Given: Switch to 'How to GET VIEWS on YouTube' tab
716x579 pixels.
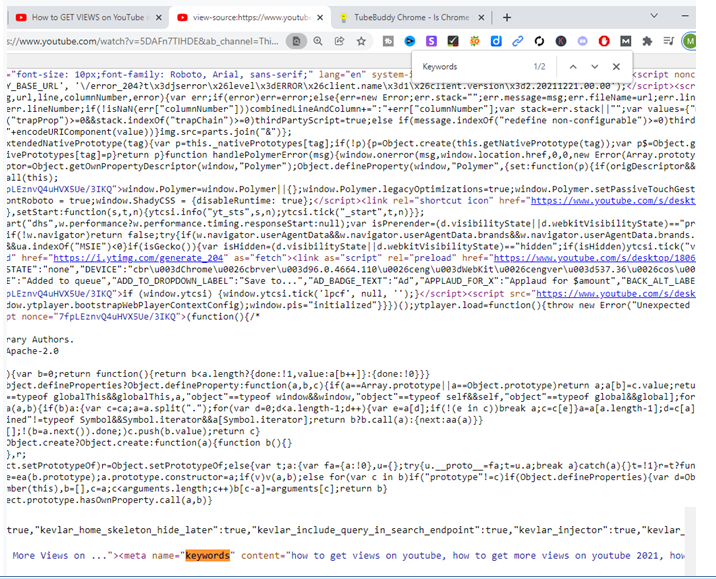Looking at the screenshot, I should coord(87,17).
